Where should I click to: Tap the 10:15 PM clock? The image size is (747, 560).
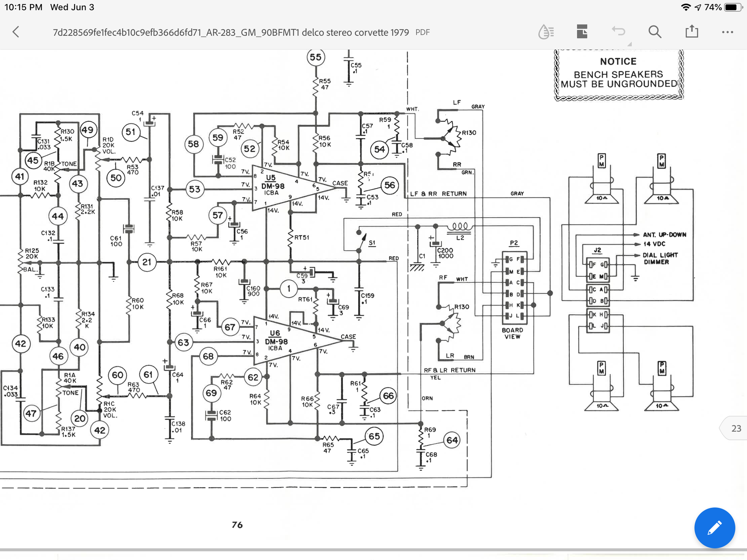(x=23, y=7)
